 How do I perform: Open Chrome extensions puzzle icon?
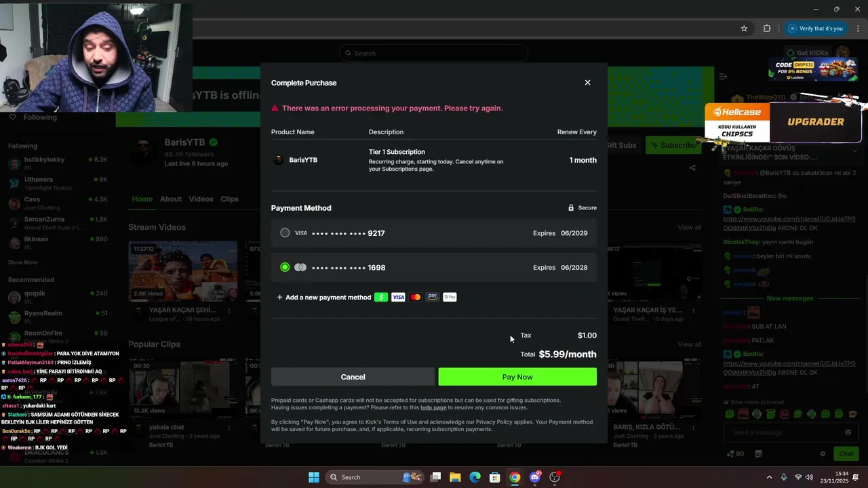click(x=767, y=28)
